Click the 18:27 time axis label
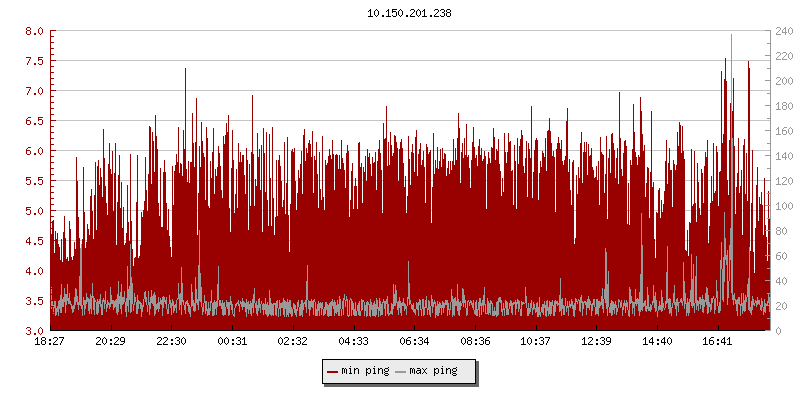Image resolution: width=800 pixels, height=400 pixels. pos(50,342)
